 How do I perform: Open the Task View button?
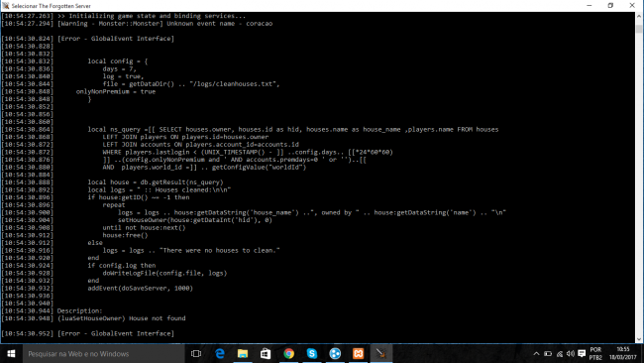pyautogui.click(x=196, y=353)
